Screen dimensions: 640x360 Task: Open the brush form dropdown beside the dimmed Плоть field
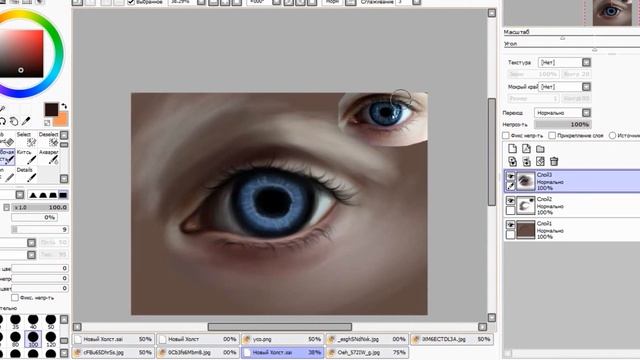point(31,242)
